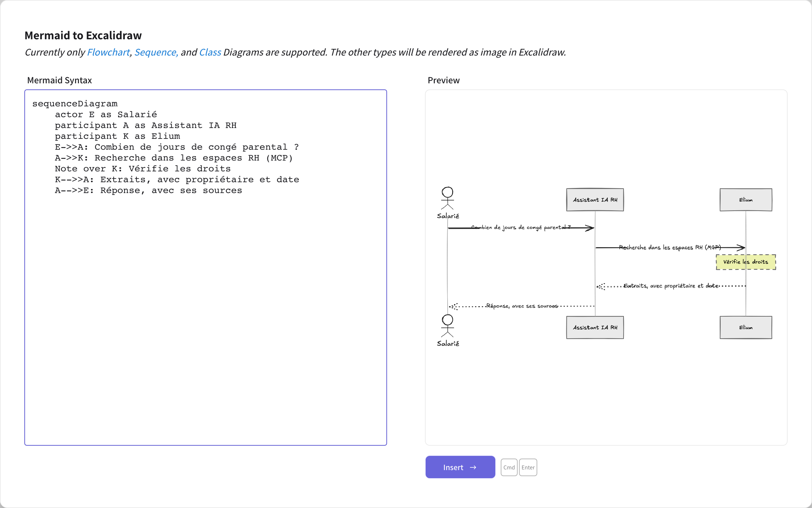Click the Enter key hint
Screen dimensions: 812x508
(x=528, y=467)
